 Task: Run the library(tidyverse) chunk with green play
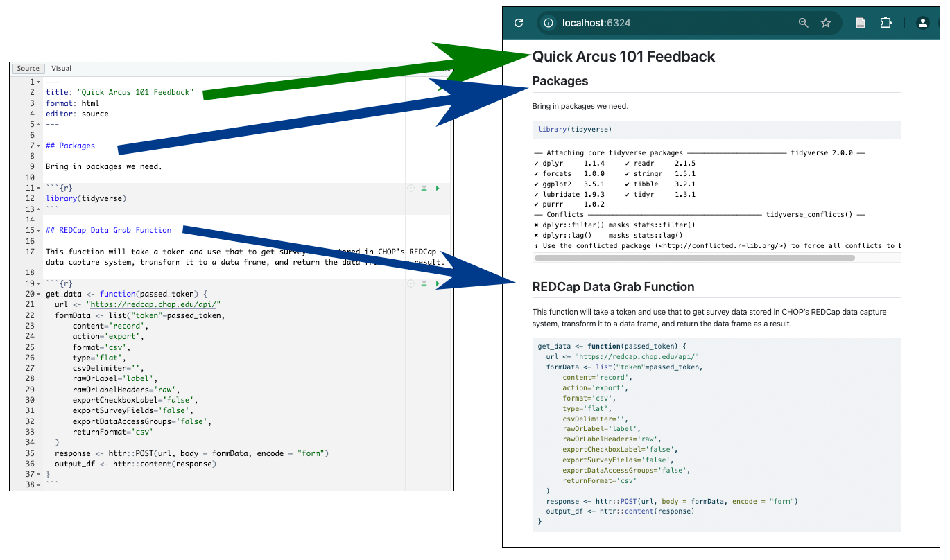(x=437, y=189)
